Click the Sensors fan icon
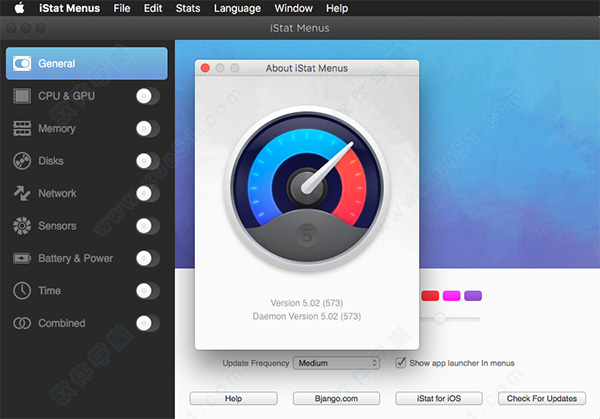 22,226
